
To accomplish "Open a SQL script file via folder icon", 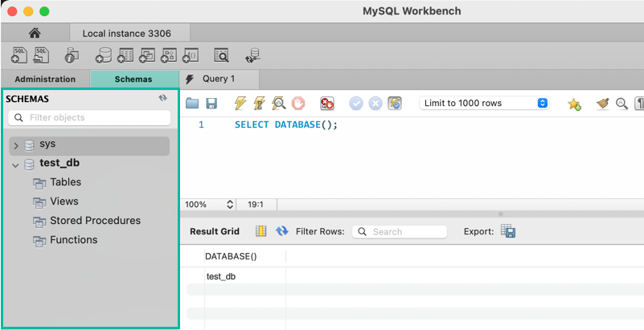I will click(x=192, y=104).
